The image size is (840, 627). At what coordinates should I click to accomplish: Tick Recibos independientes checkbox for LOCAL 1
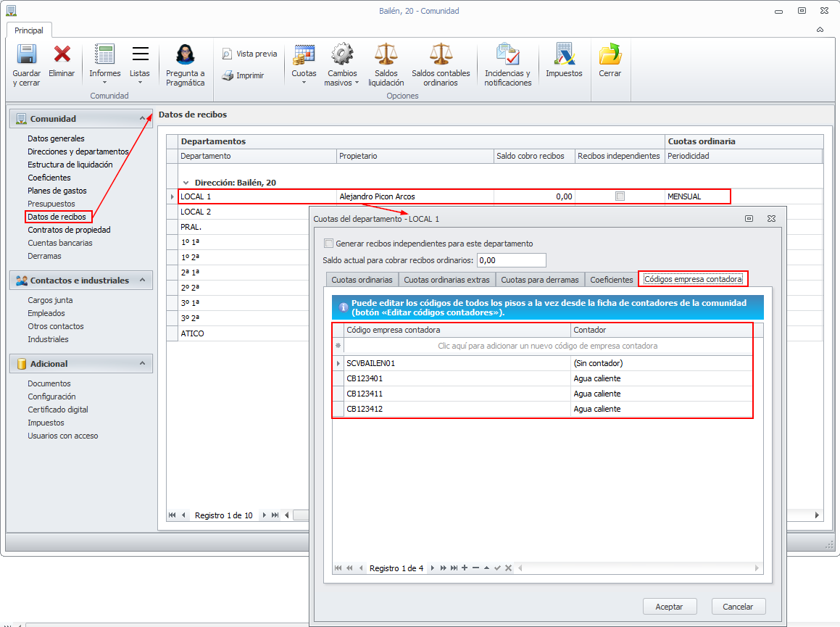pyautogui.click(x=620, y=196)
